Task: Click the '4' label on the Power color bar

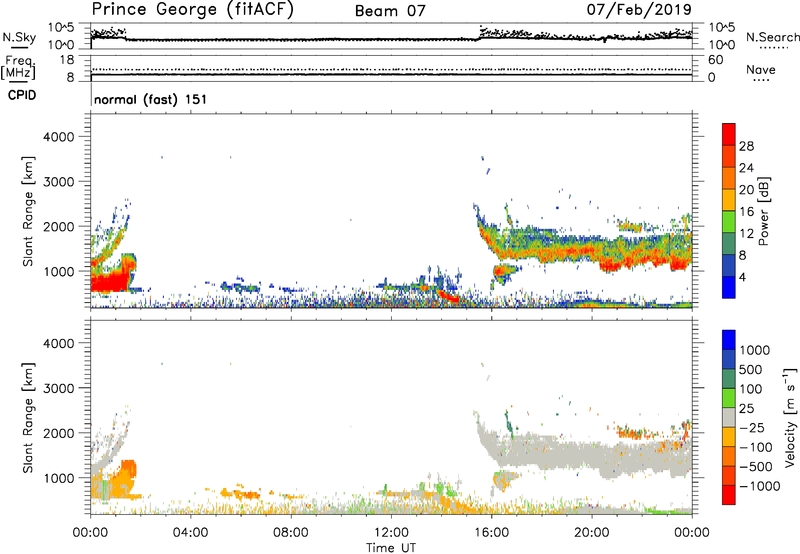Action: [742, 277]
